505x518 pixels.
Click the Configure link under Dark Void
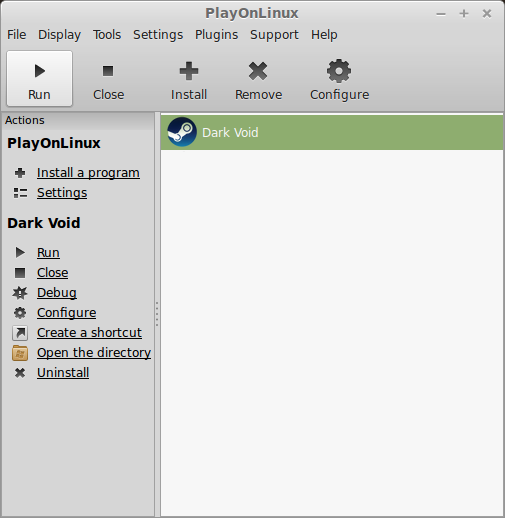67,313
